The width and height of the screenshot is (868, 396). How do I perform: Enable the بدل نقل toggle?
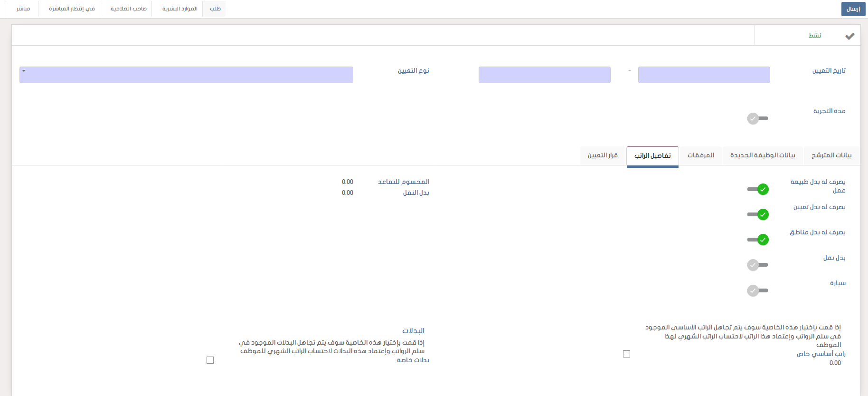757,265
